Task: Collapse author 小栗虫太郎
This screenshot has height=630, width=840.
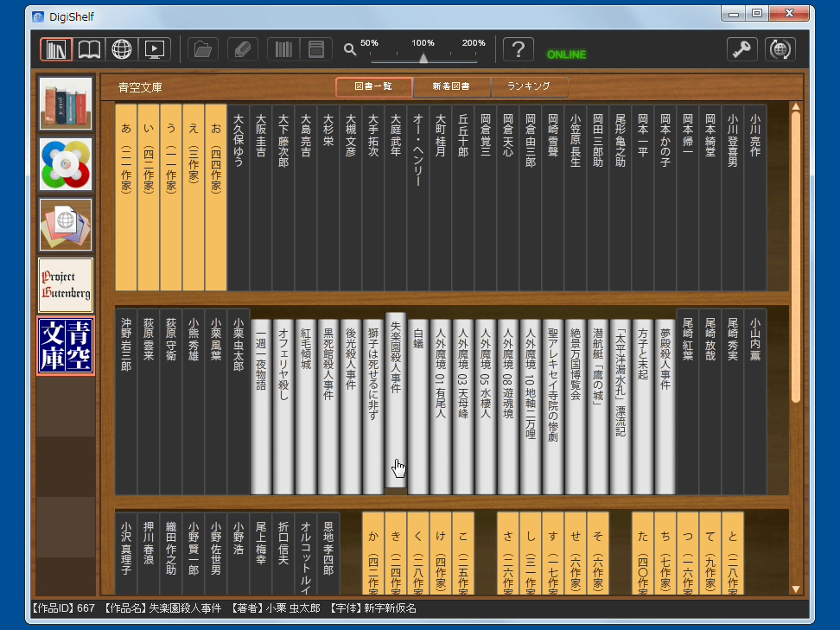Action: [x=239, y=401]
